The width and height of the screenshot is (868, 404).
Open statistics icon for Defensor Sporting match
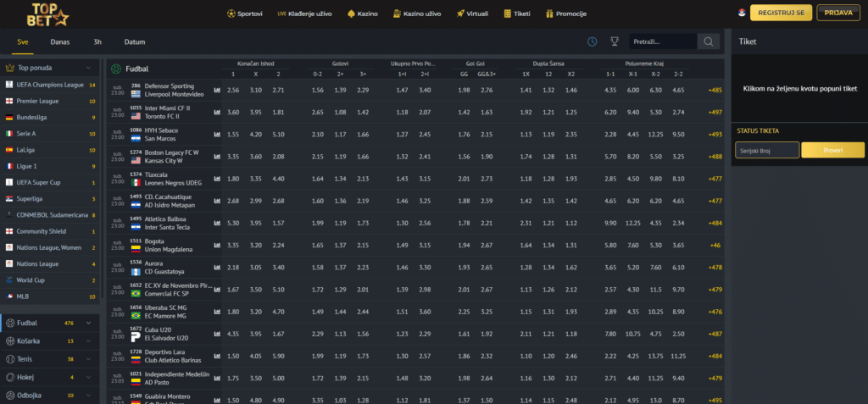click(217, 90)
